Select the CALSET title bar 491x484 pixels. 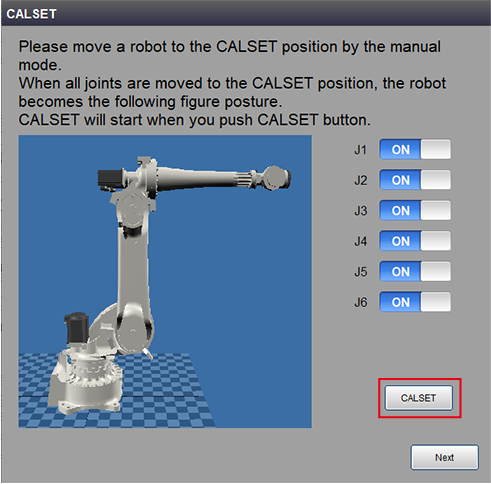(245, 13)
